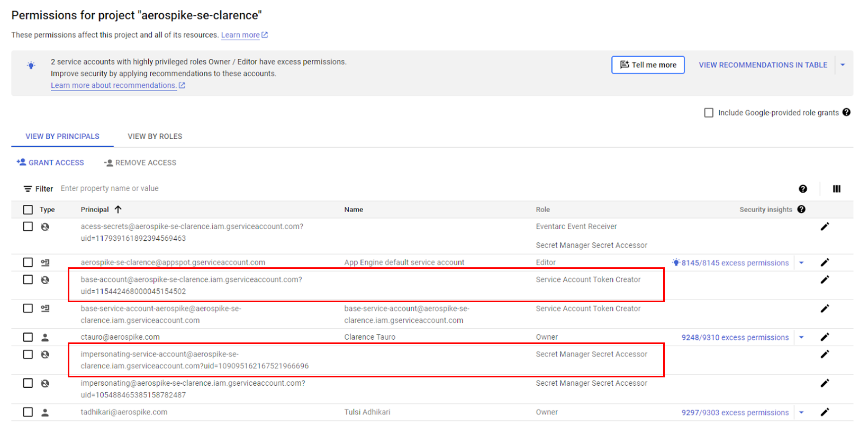The image size is (868, 434).
Task: Tick Include Google-provided role grants checkbox
Action: coord(709,113)
